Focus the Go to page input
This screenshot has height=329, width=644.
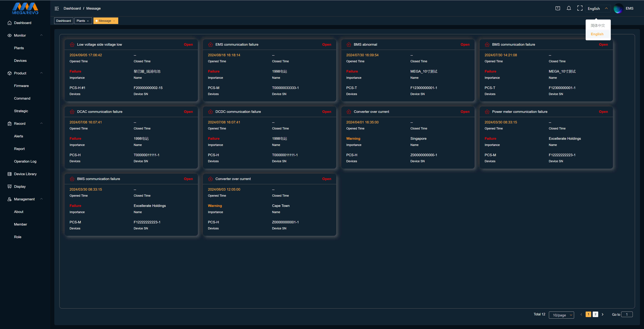627,314
